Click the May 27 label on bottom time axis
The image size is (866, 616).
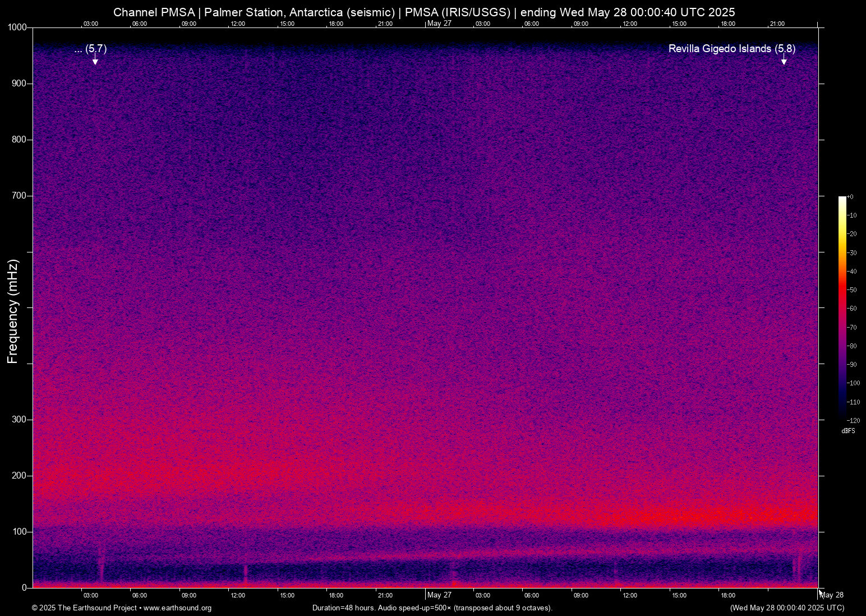(439, 595)
